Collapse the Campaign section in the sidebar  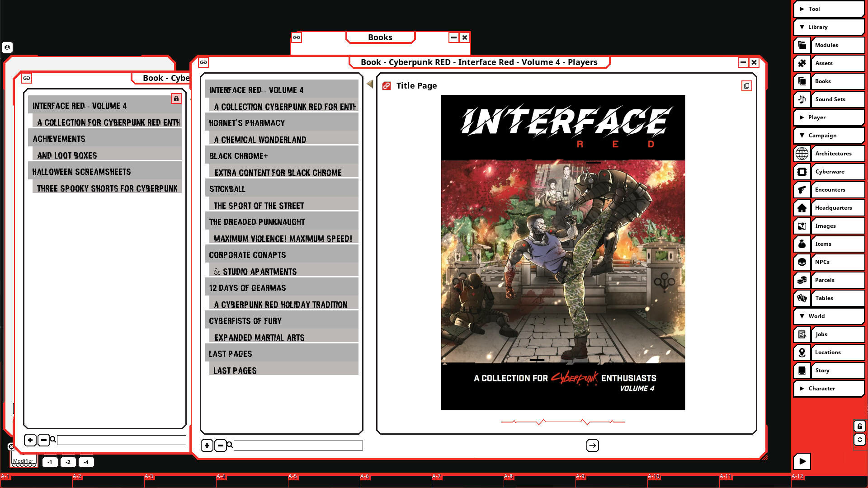[828, 136]
